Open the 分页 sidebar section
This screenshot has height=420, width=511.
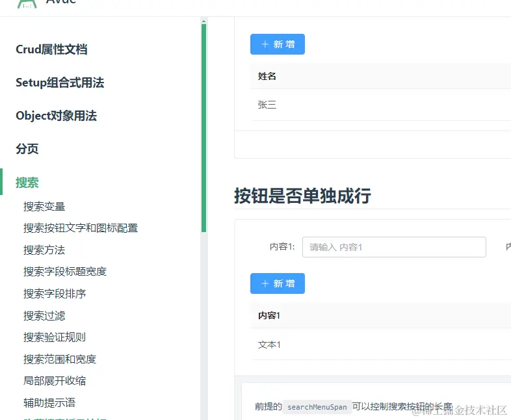point(27,149)
